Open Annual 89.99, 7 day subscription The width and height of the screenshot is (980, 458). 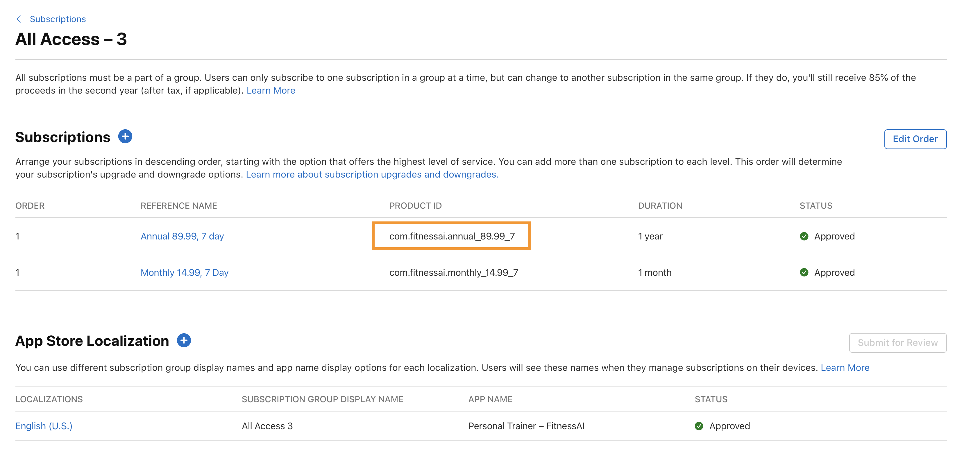coord(182,236)
